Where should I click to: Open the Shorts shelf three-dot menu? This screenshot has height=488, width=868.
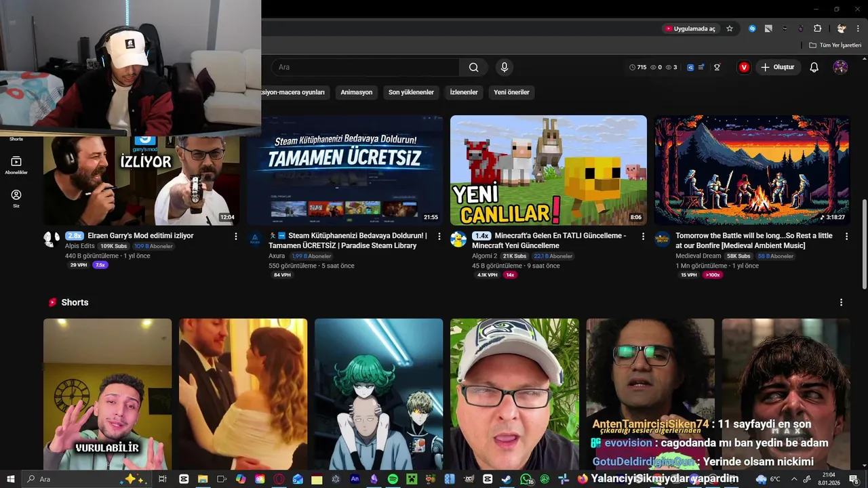point(842,302)
